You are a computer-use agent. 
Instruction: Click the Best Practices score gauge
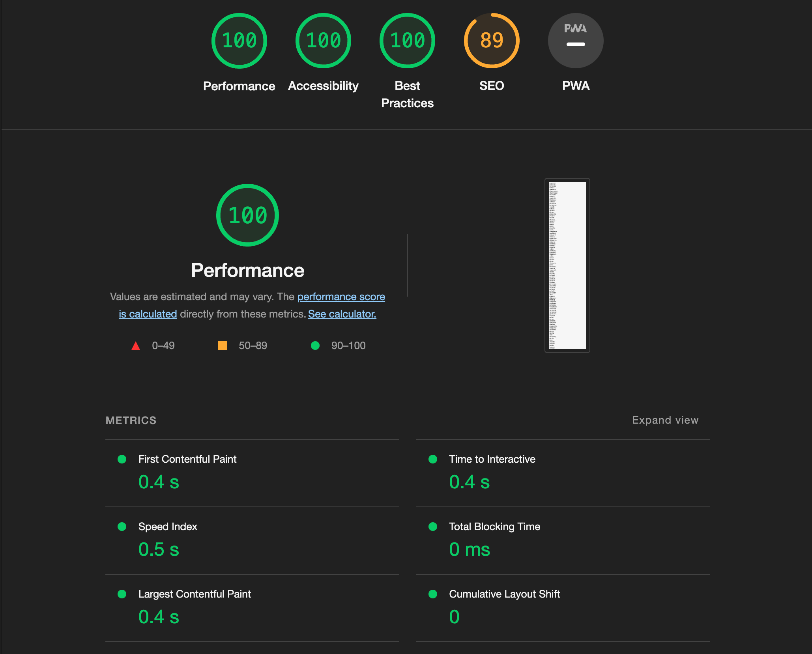click(x=407, y=41)
